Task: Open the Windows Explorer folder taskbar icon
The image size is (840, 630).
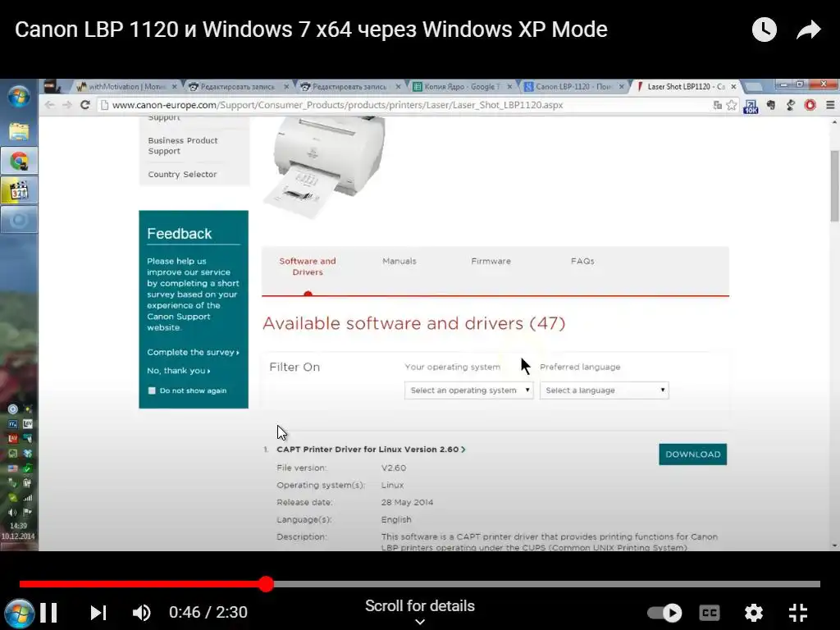Action: click(19, 132)
